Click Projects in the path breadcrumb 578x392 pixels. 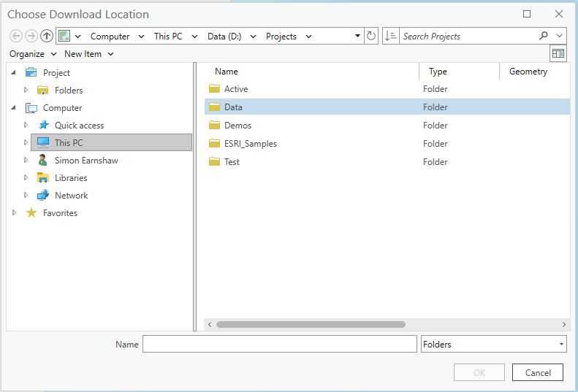tap(281, 36)
